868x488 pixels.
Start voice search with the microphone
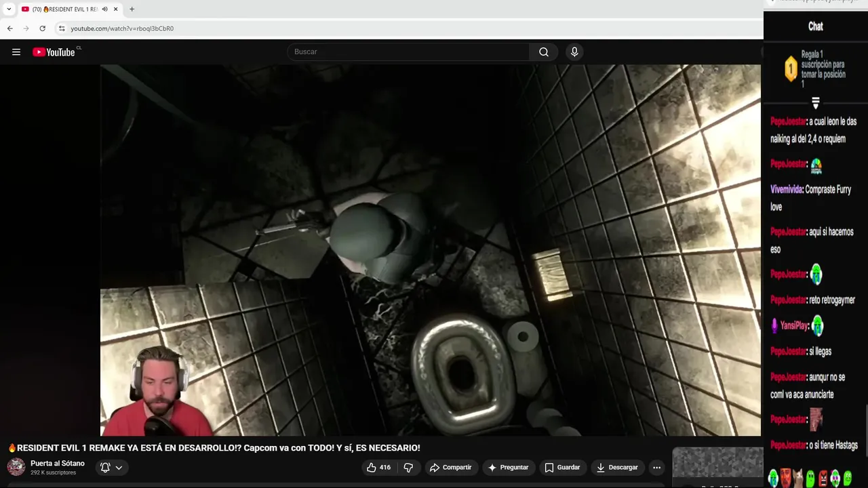tap(574, 52)
